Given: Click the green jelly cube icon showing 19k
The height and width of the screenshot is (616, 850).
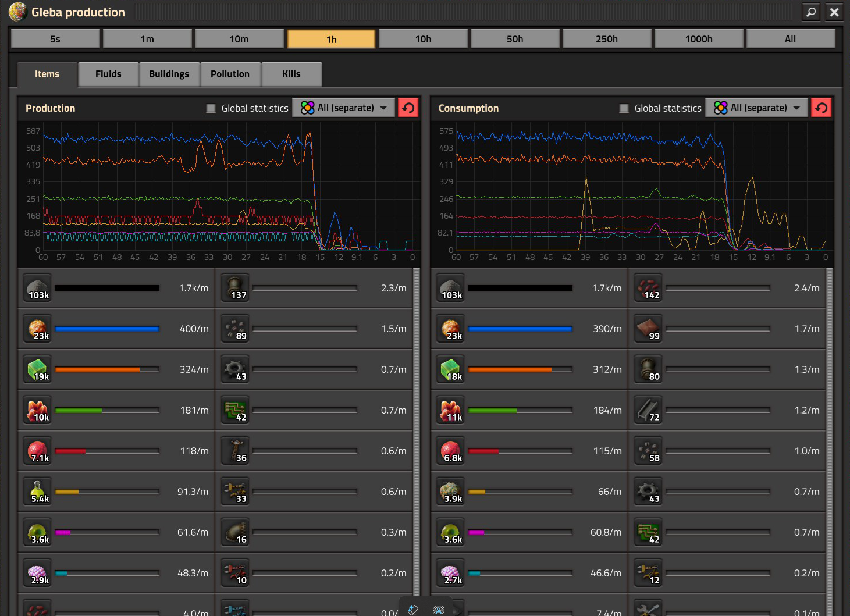Looking at the screenshot, I should coord(38,369).
